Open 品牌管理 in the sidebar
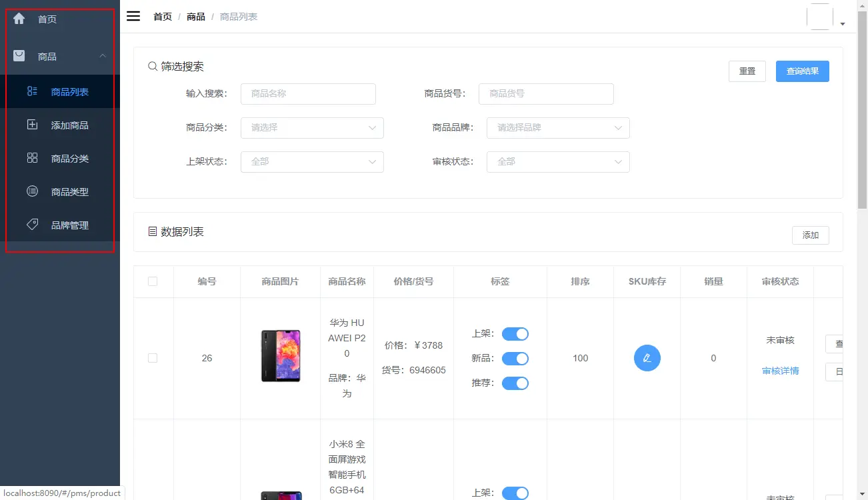The image size is (868, 500). (60, 225)
